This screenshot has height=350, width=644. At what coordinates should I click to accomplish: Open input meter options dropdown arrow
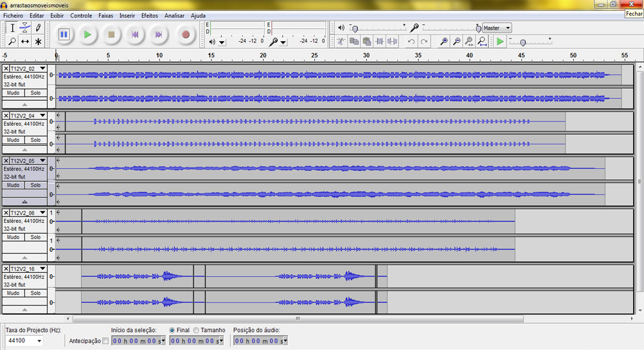283,42
